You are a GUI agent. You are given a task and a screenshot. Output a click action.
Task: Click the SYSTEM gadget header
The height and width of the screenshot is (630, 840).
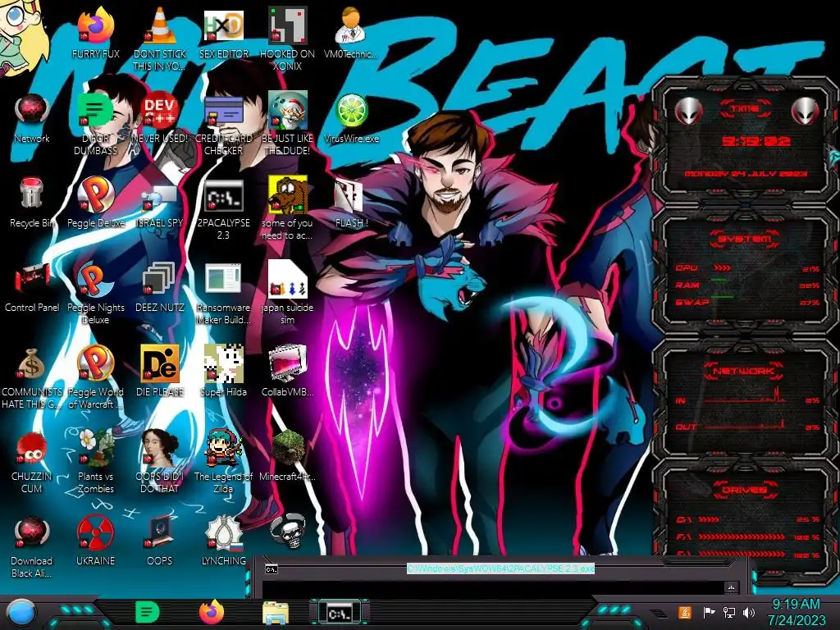click(x=744, y=239)
